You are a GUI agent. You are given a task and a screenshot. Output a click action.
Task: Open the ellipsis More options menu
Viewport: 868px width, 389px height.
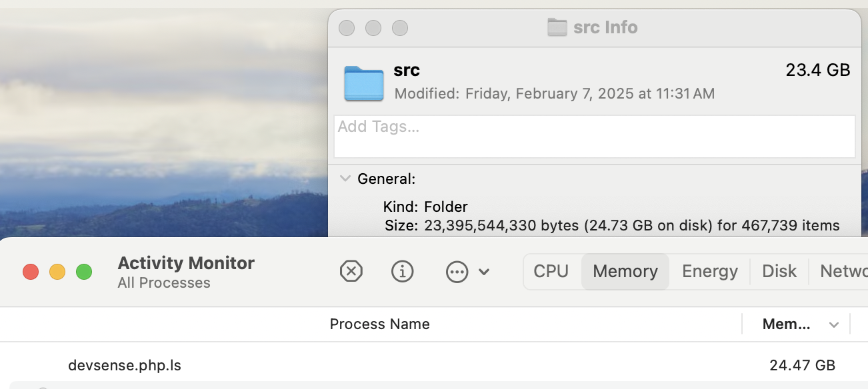[457, 271]
